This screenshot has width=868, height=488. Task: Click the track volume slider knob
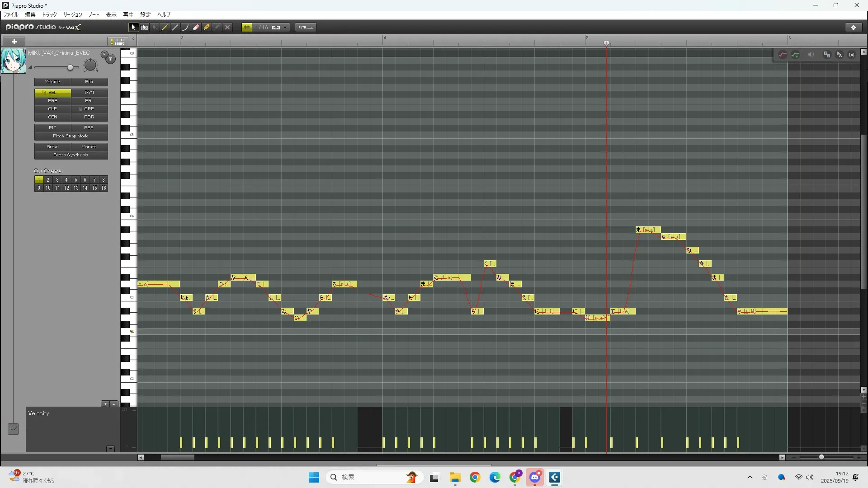pyautogui.click(x=70, y=67)
